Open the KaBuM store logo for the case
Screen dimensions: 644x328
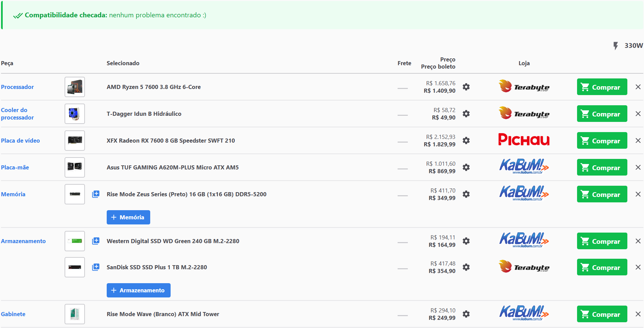(x=524, y=313)
